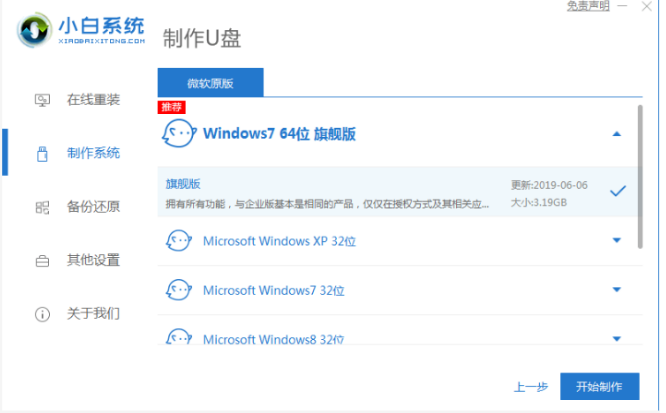Select the 微软原版 tab
This screenshot has height=413, width=666.
(x=210, y=82)
